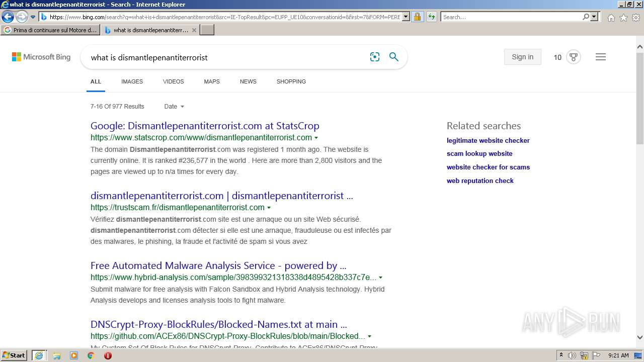The width and height of the screenshot is (644, 362).
Task: Switch to the SHOPPING tab
Action: (291, 81)
